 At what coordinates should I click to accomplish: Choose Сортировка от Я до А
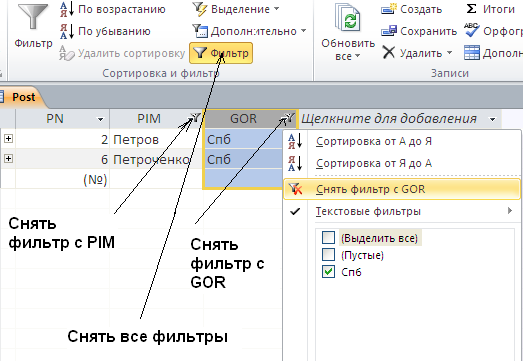(402, 163)
